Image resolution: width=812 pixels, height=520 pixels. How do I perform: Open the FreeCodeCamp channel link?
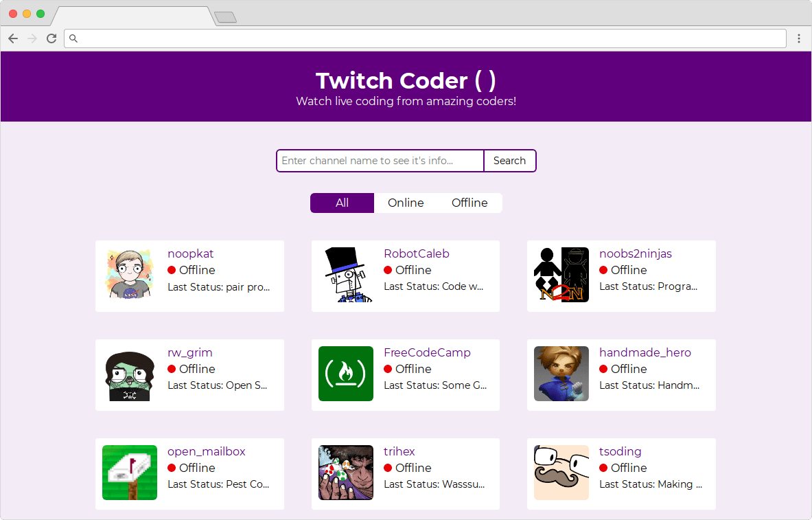coord(427,352)
